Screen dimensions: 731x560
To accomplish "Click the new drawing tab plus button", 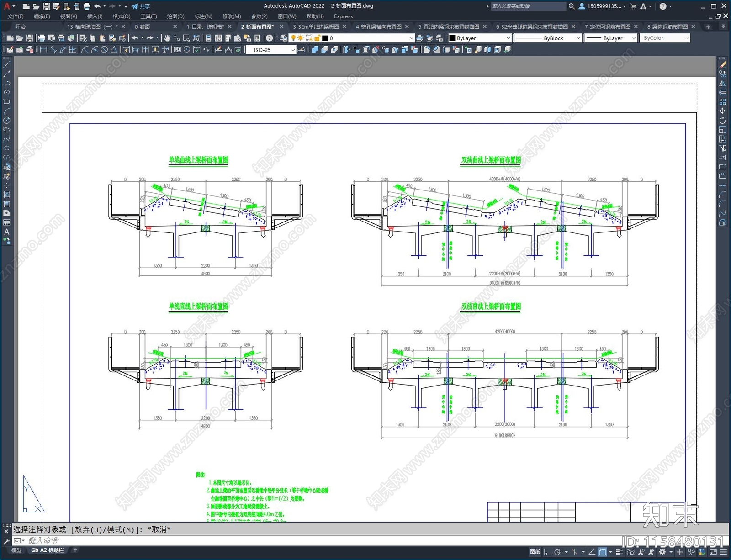I will [708, 27].
